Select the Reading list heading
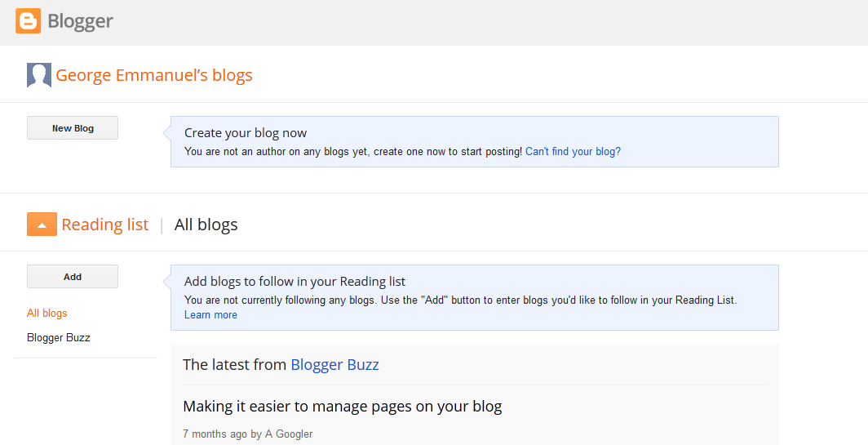 (x=105, y=225)
